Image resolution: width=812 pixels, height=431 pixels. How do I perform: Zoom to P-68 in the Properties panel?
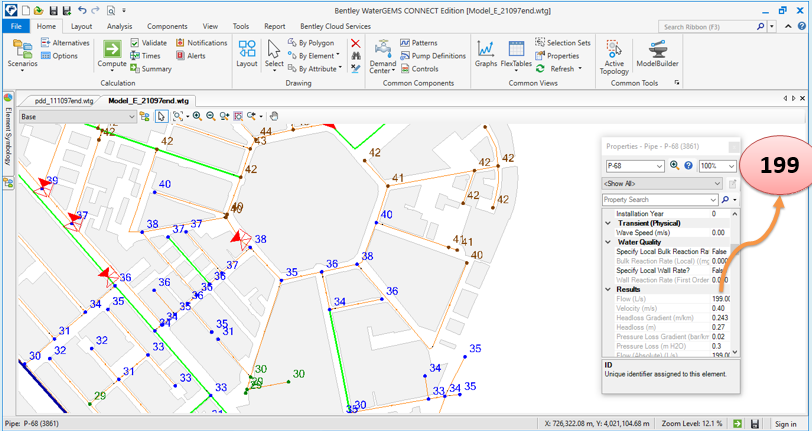click(x=674, y=166)
